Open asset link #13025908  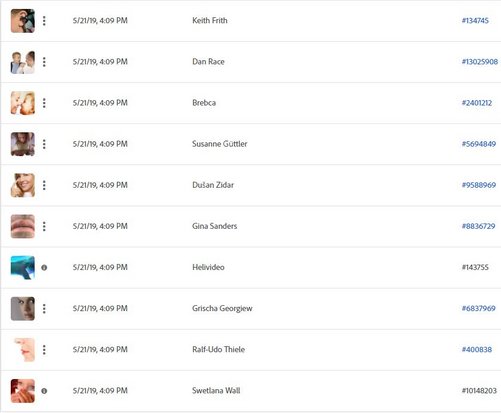(x=480, y=62)
